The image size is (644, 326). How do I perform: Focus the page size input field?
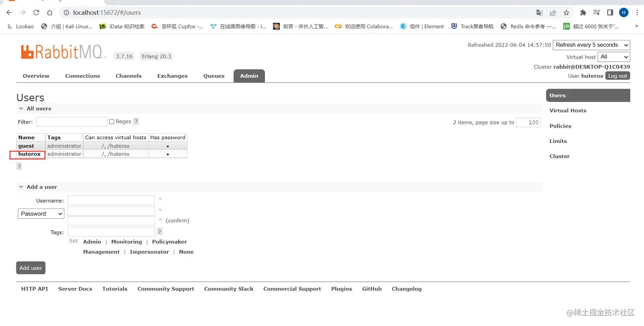pos(528,122)
